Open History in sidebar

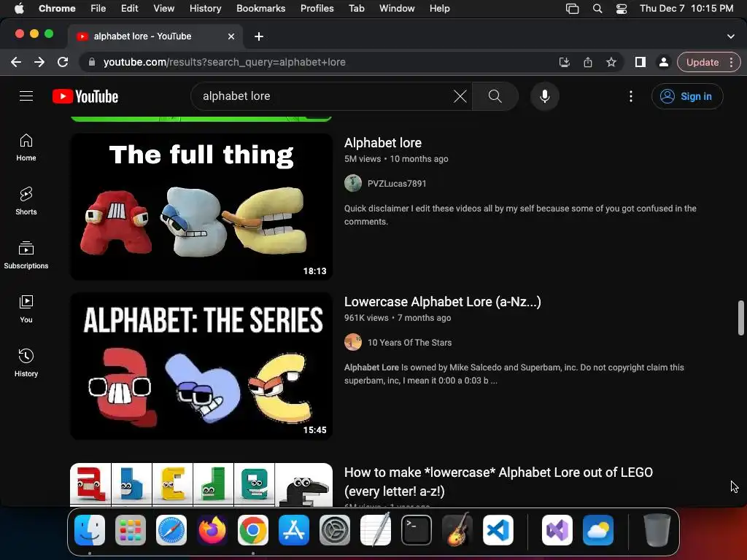(x=26, y=363)
